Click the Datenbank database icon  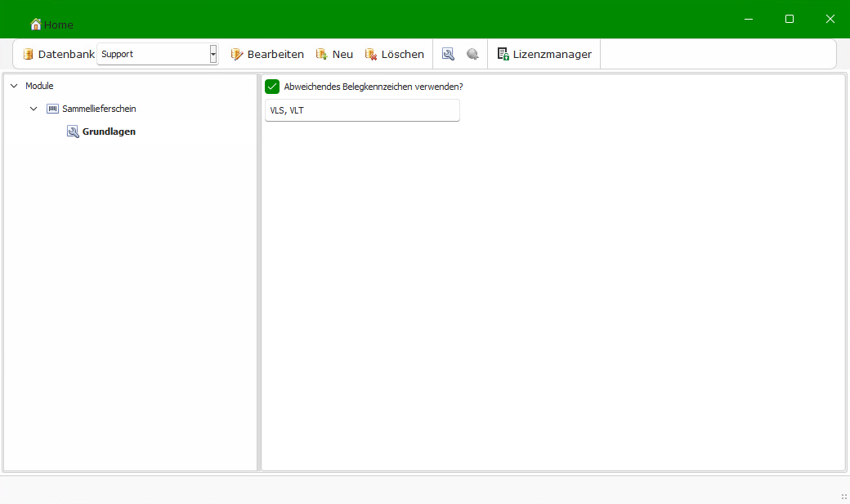tap(28, 54)
